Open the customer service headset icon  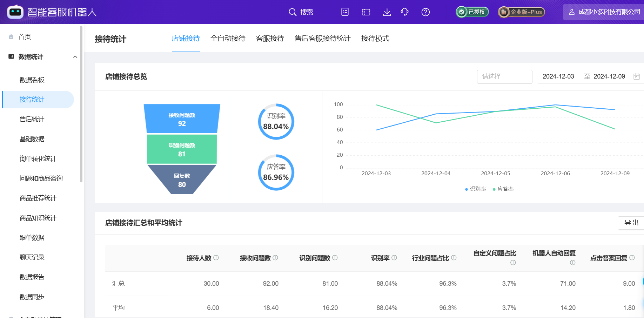pos(404,12)
